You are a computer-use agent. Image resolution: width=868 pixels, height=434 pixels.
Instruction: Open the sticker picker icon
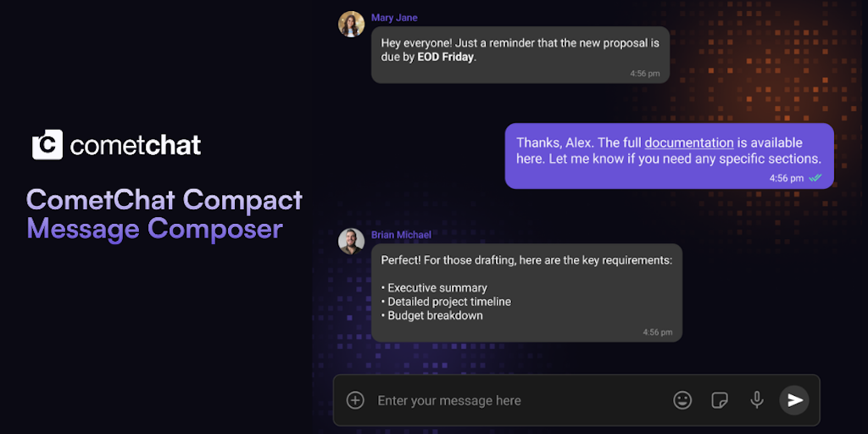click(720, 400)
